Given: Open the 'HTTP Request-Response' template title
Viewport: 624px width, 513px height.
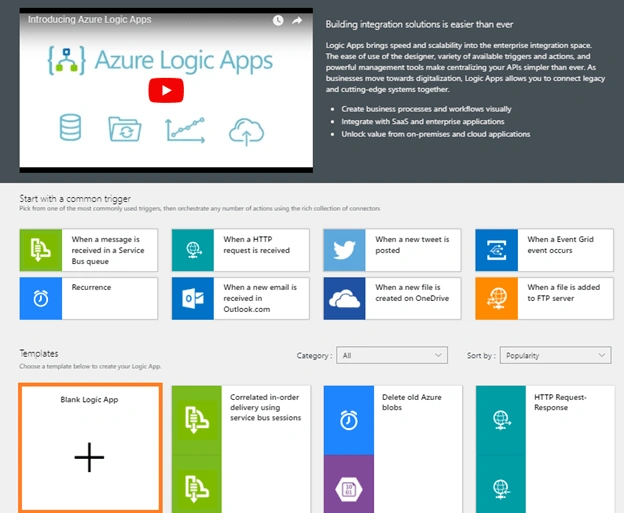Looking at the screenshot, I should (560, 402).
